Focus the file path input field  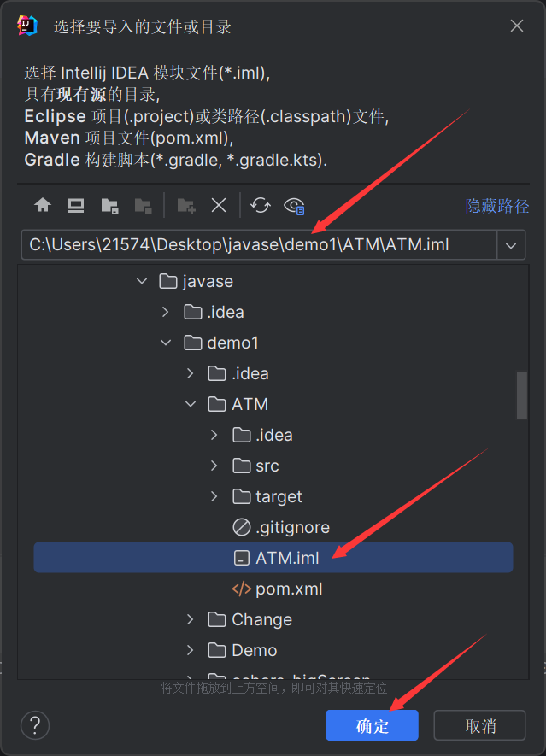click(259, 245)
